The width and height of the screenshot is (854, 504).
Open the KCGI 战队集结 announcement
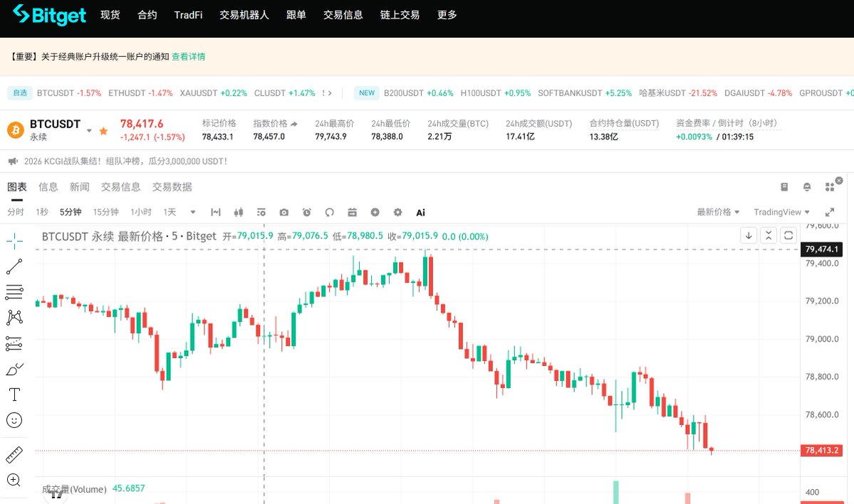tap(125, 161)
